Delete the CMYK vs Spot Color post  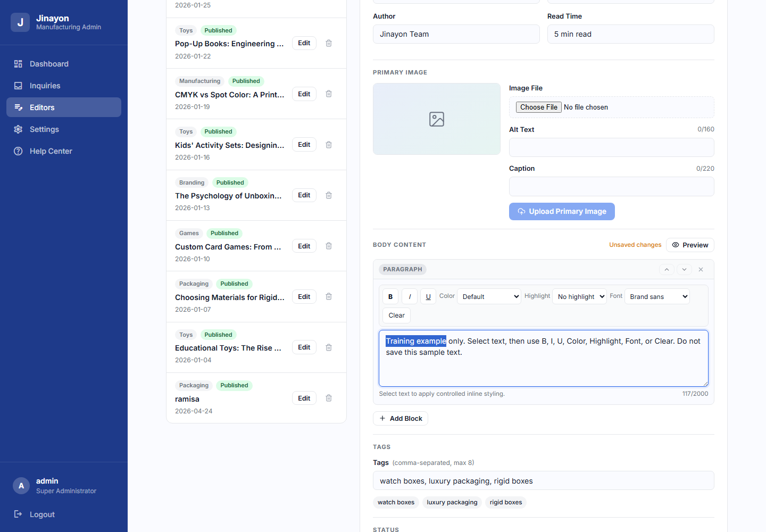click(329, 94)
